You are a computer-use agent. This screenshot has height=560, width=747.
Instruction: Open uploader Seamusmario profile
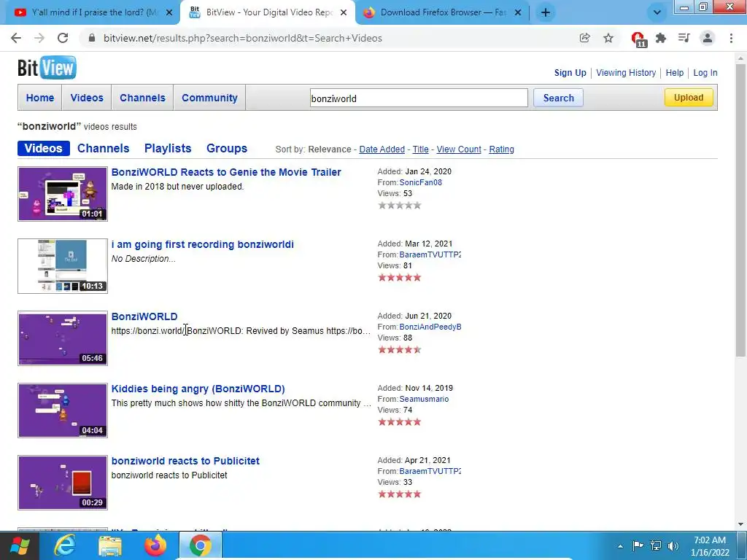pos(424,399)
